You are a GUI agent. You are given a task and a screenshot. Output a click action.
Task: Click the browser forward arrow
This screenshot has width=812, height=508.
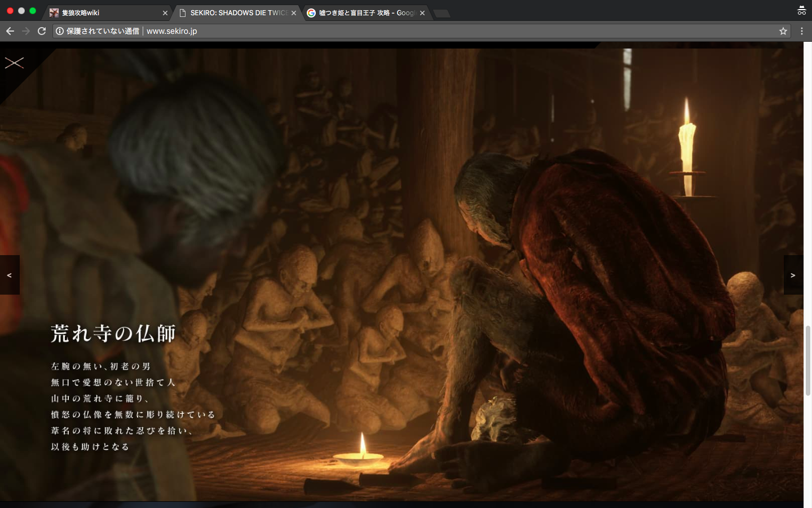click(26, 31)
